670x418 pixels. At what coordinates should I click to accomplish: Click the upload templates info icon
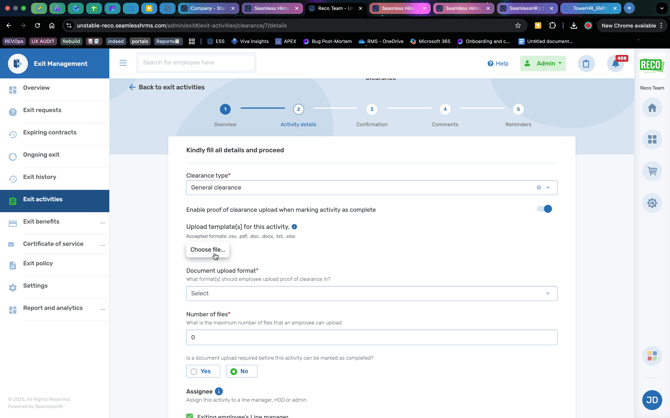(294, 227)
